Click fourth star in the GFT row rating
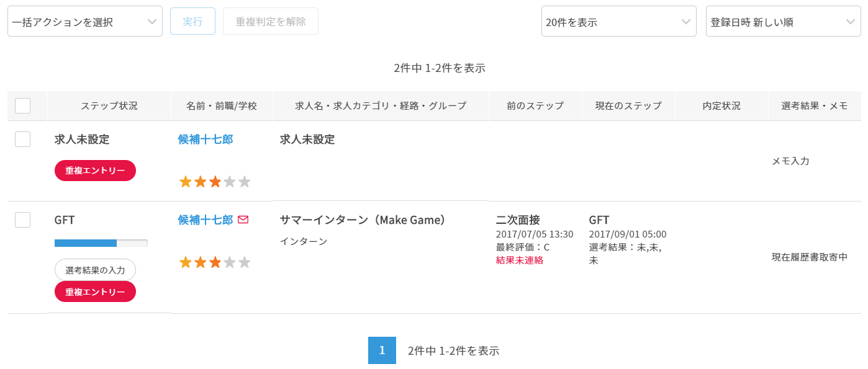868x369 pixels. 230,262
